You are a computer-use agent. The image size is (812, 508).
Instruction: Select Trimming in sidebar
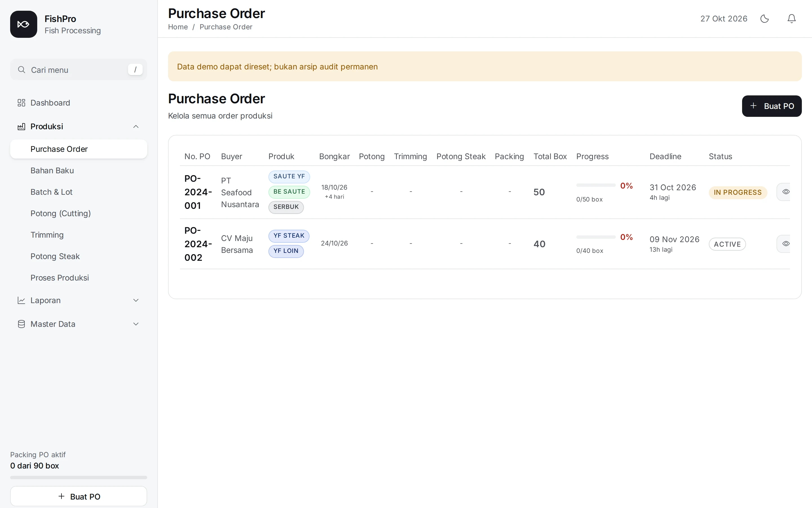tap(78, 235)
